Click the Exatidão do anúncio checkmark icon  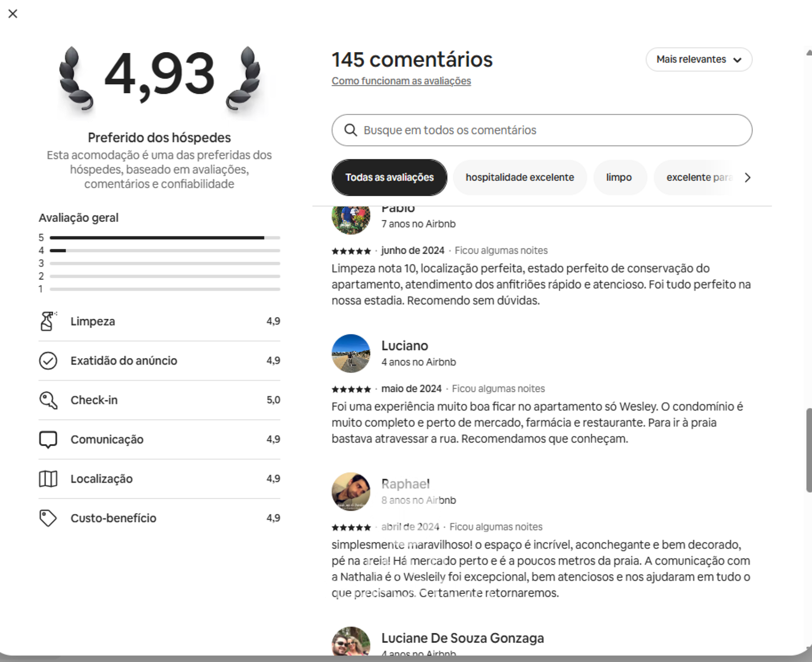pyautogui.click(x=48, y=361)
